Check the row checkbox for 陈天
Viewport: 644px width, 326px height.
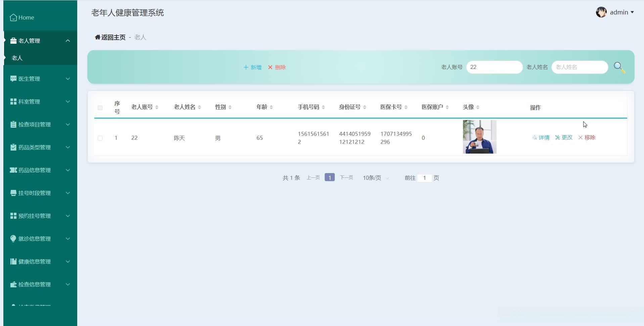(100, 138)
